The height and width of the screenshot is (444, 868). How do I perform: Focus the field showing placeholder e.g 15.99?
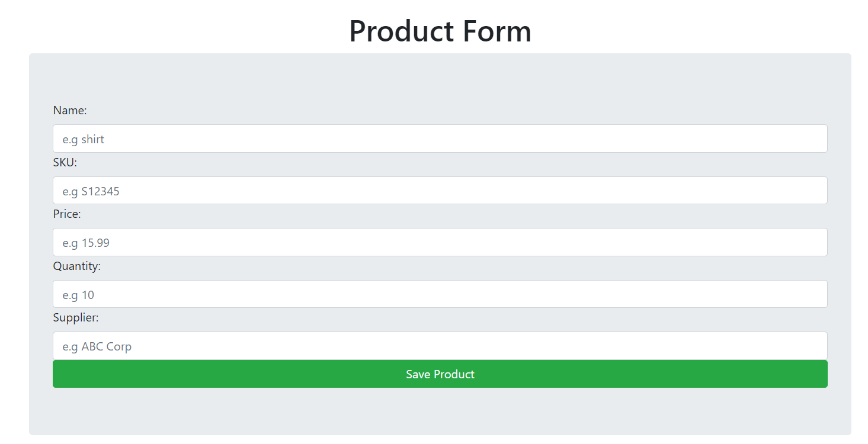tap(440, 242)
